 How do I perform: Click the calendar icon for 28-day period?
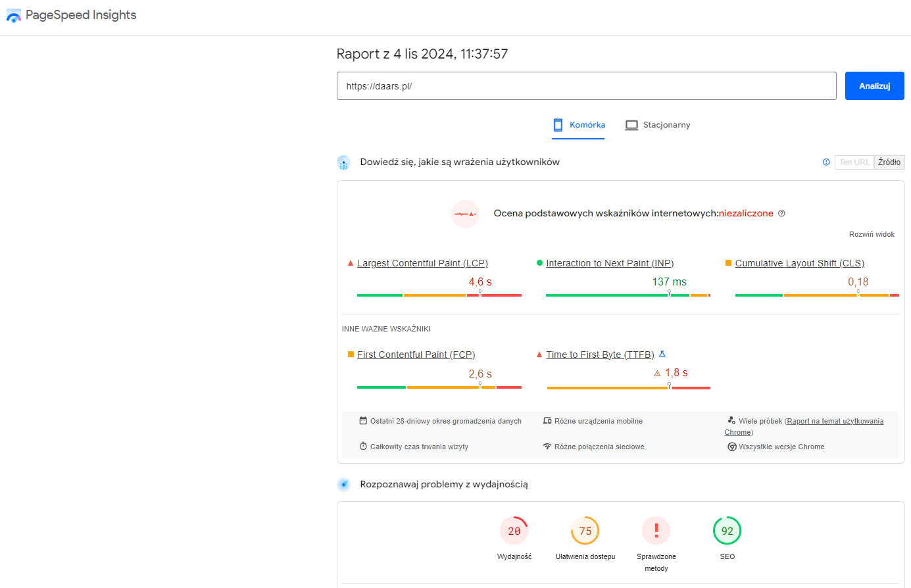click(x=363, y=421)
